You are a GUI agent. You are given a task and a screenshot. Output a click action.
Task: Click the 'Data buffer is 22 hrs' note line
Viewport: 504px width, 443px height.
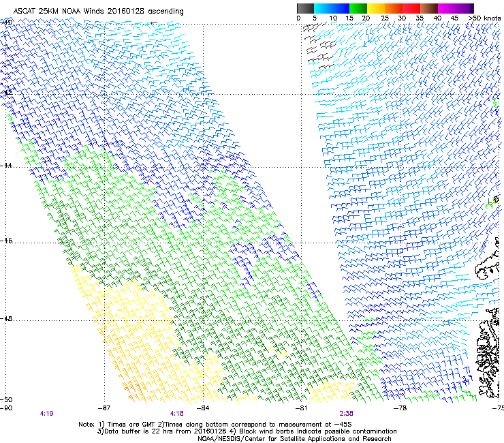247,431
